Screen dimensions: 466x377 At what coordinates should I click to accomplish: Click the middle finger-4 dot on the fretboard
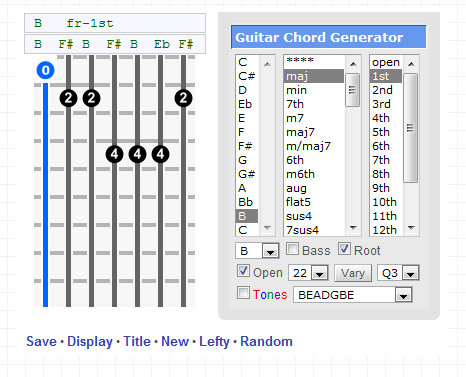point(137,154)
